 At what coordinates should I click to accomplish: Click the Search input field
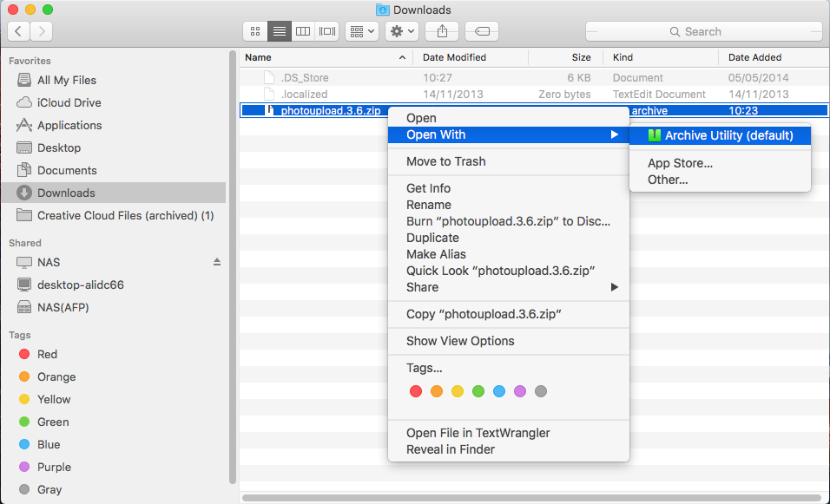pos(702,31)
